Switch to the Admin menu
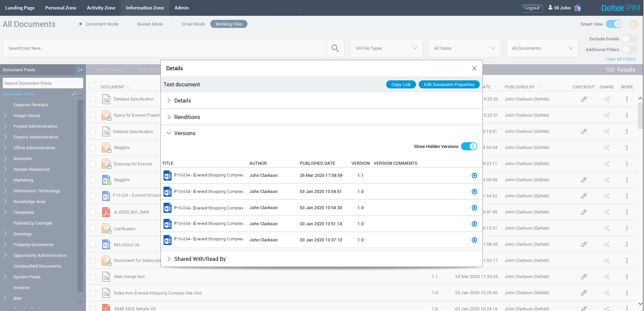Screen dimensions: 644x311 (x=181, y=7)
